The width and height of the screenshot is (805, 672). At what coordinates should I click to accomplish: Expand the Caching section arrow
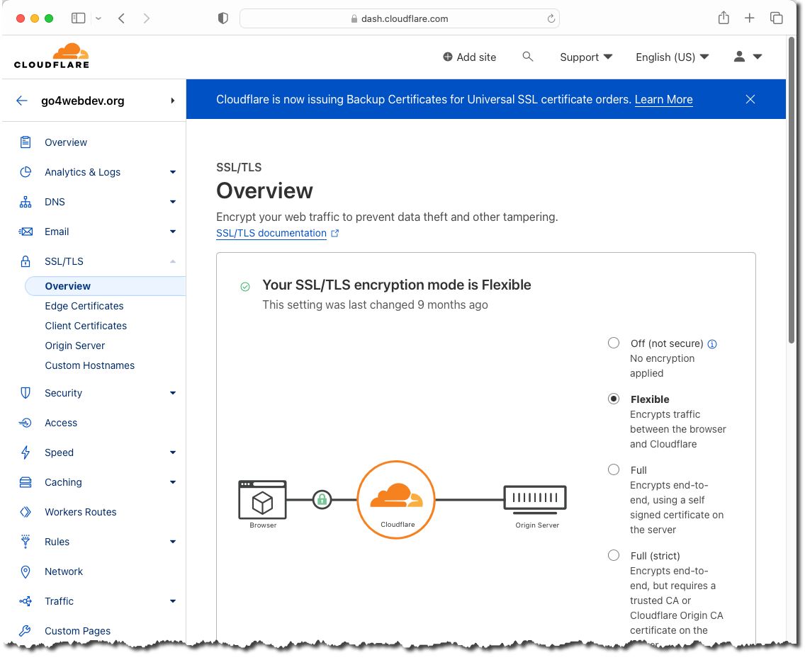pyautogui.click(x=173, y=483)
